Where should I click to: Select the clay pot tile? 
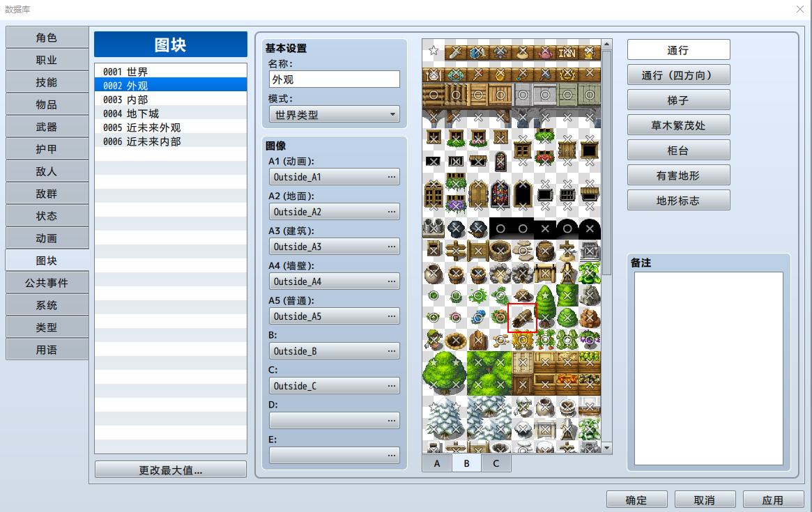point(434,274)
